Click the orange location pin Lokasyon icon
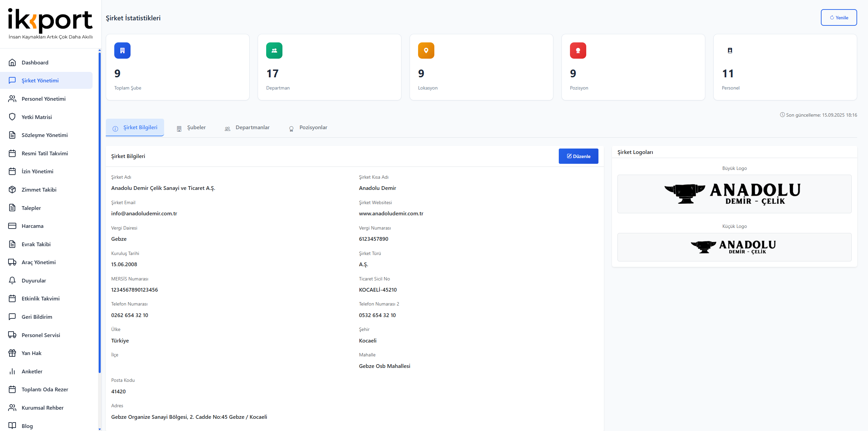This screenshot has width=868, height=431. pos(426,51)
